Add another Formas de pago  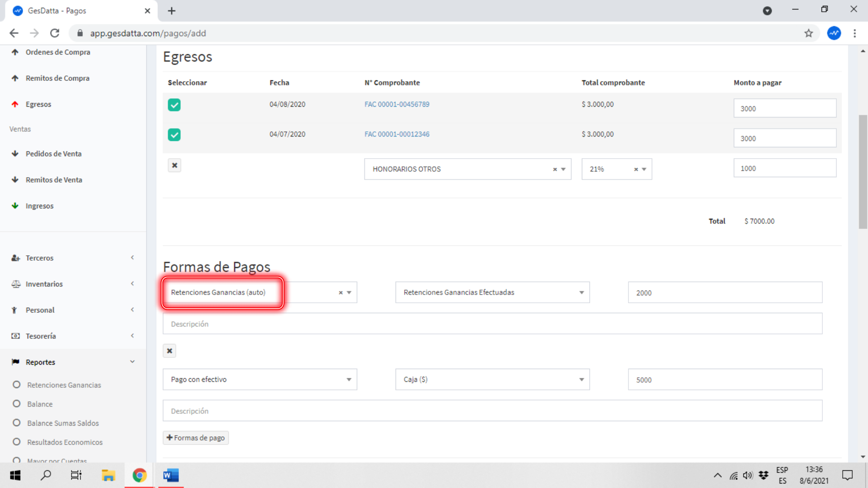tap(196, 438)
